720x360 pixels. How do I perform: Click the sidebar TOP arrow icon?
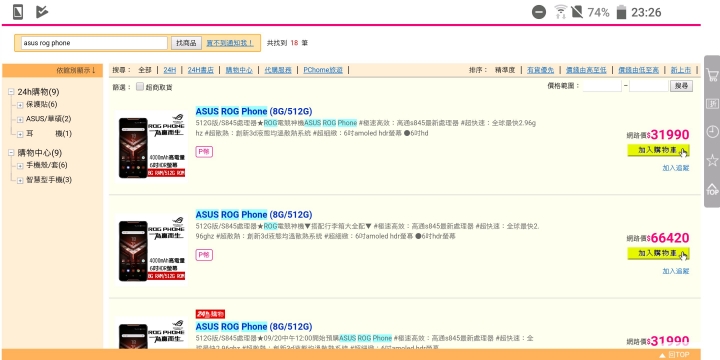coord(712,189)
